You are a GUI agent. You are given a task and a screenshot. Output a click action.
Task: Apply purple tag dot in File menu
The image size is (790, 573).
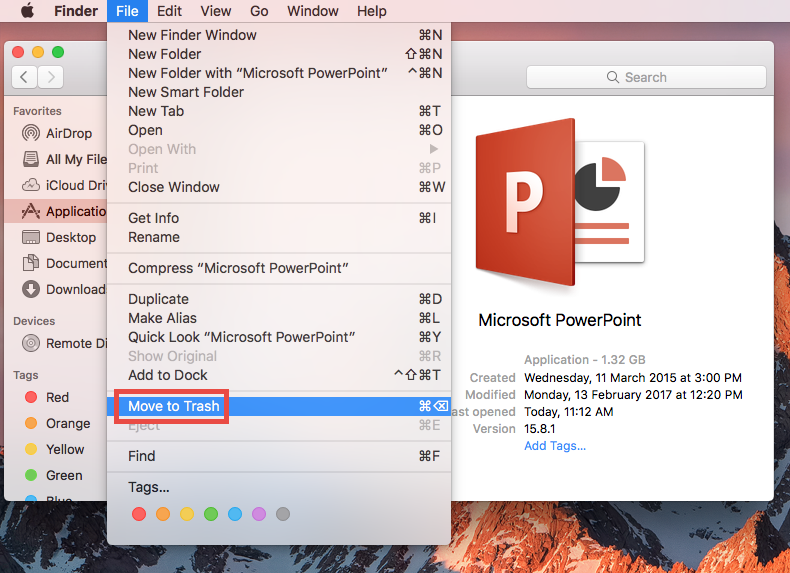(x=259, y=514)
